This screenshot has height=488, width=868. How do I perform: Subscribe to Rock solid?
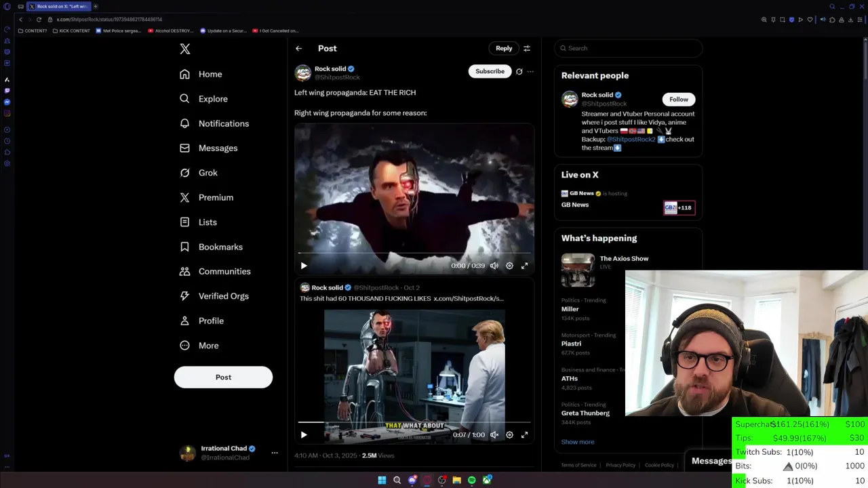tap(490, 71)
